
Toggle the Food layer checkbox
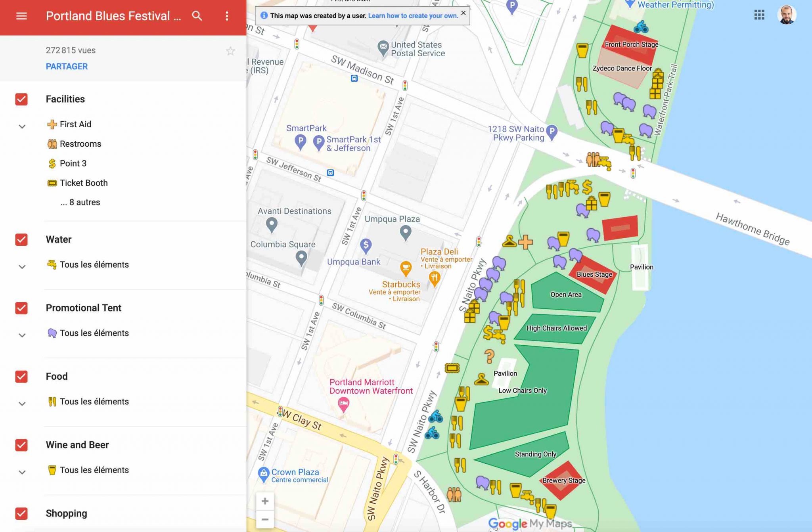[x=21, y=376]
